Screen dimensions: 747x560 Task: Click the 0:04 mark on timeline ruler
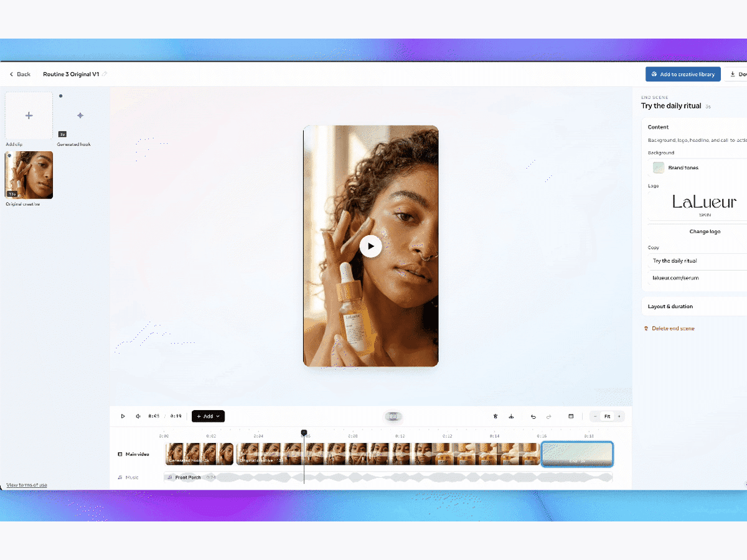(x=258, y=436)
